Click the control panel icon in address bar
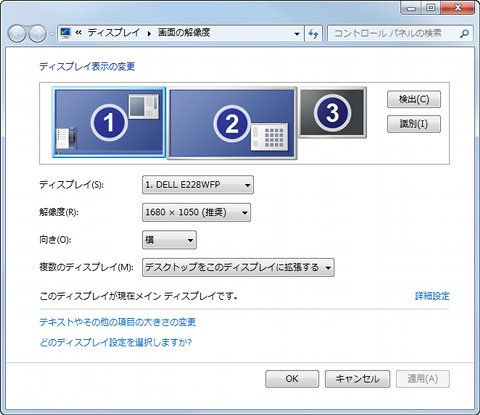Screen dimensions: 480x415 (66, 33)
